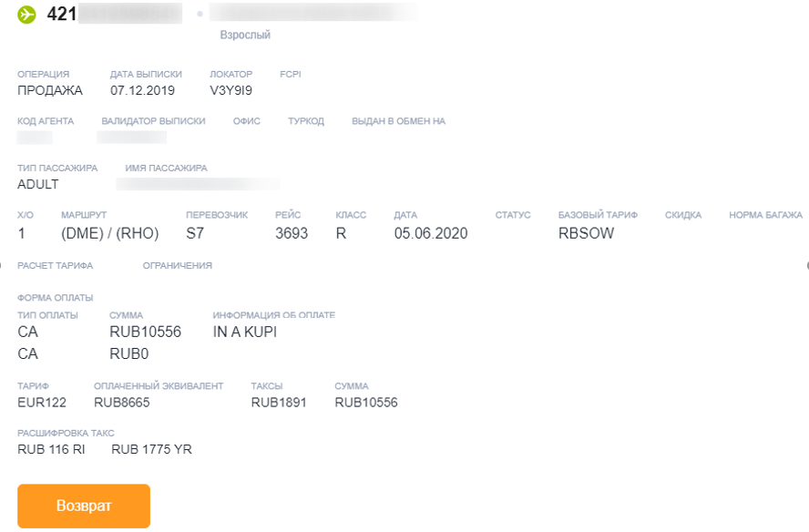Click the carrier code S7
The width and height of the screenshot is (809, 532).
[195, 233]
